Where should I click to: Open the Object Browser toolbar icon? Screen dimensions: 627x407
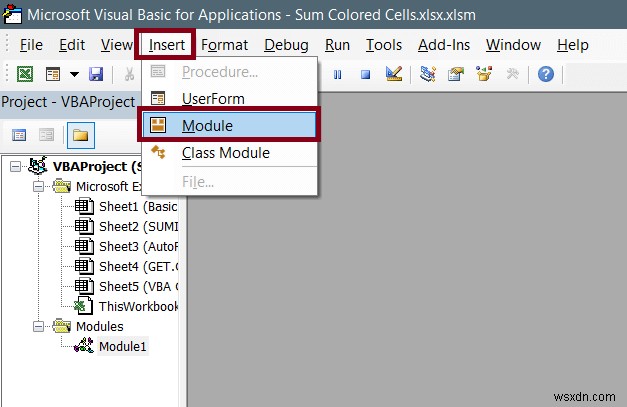(x=484, y=74)
